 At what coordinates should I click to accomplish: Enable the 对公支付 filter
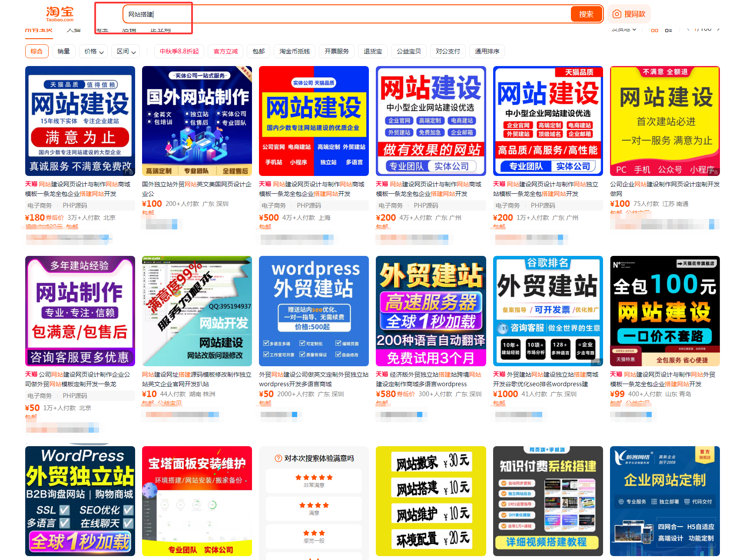coord(448,51)
